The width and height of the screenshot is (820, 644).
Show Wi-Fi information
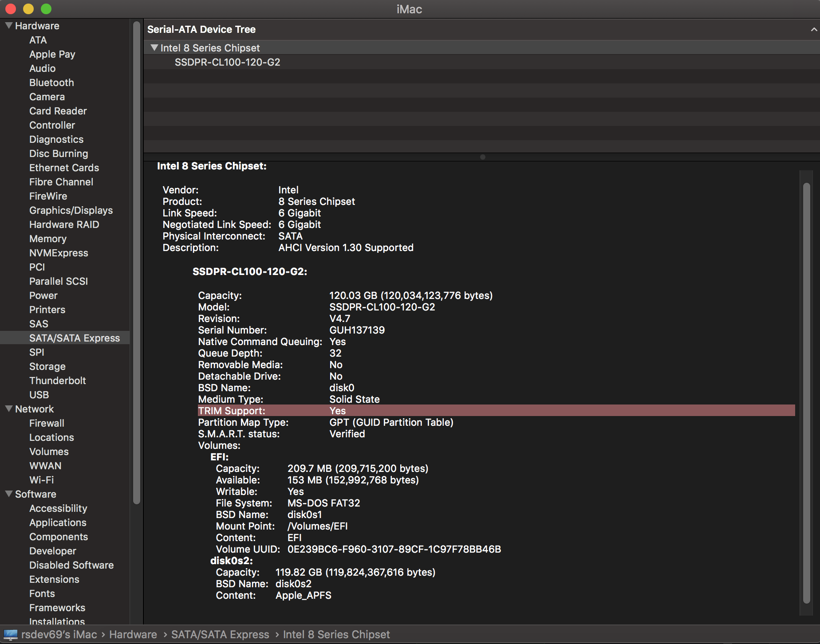41,480
